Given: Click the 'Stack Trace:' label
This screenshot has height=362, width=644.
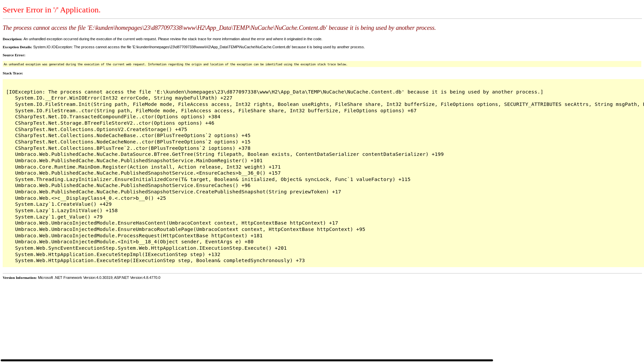Looking at the screenshot, I should point(13,73).
